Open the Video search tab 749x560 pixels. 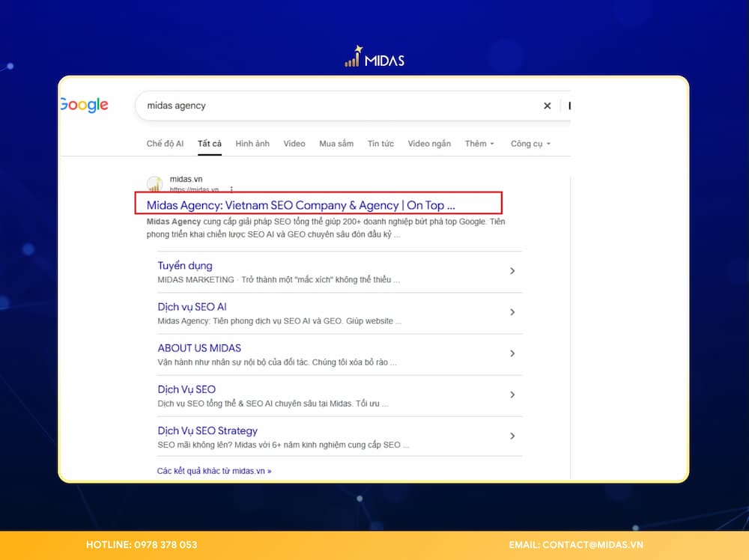[294, 144]
